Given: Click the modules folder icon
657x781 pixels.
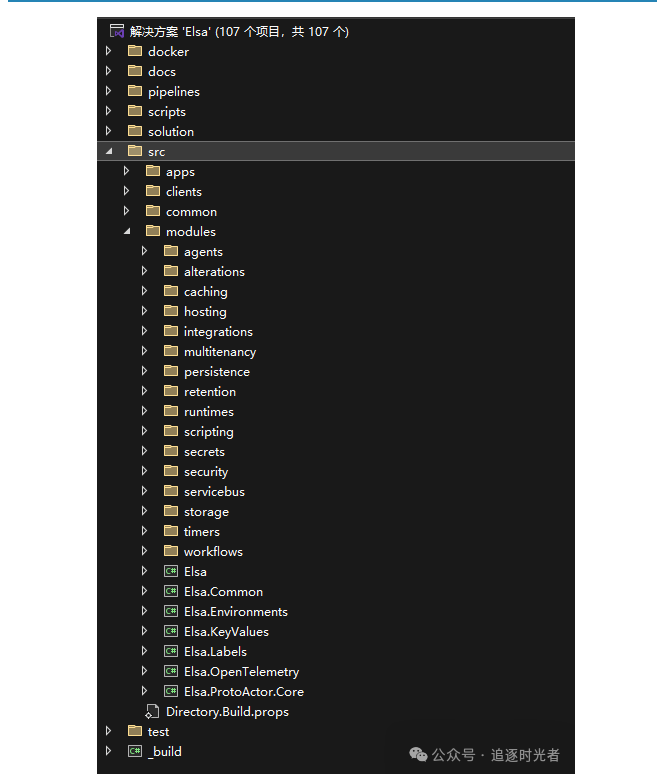Looking at the screenshot, I should (x=153, y=231).
